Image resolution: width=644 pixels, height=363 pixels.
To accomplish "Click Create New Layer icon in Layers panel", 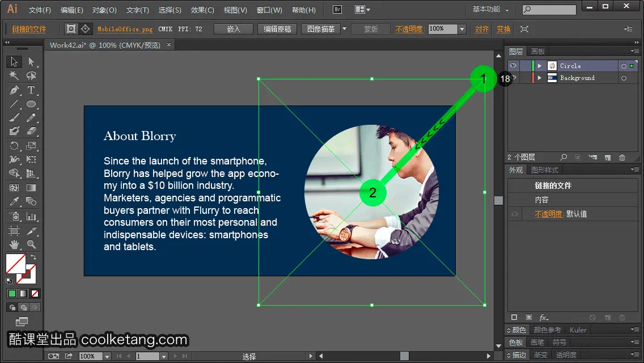I will [x=608, y=158].
